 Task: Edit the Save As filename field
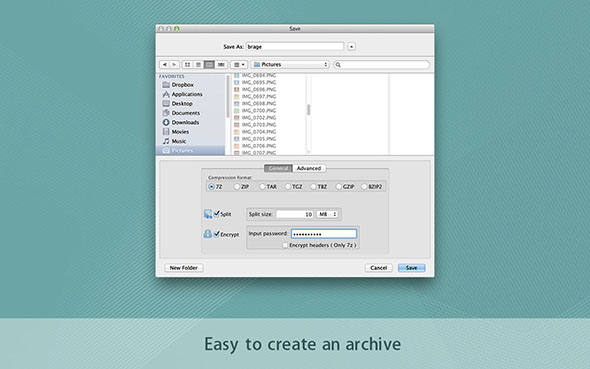295,47
